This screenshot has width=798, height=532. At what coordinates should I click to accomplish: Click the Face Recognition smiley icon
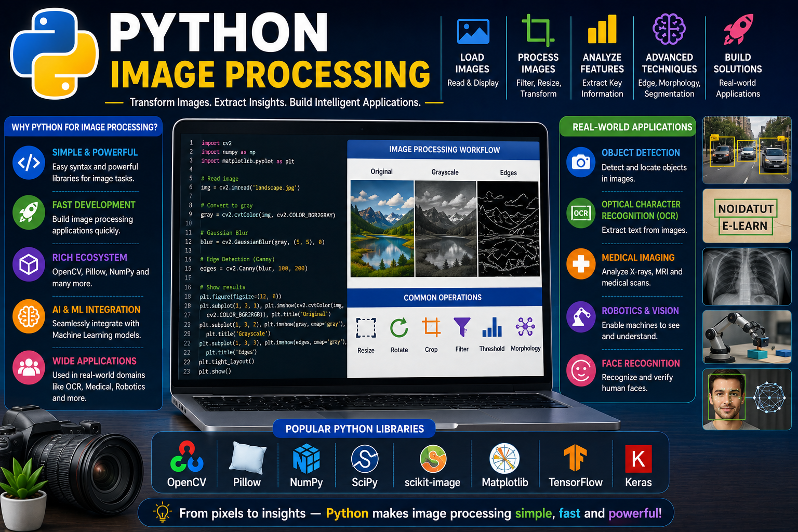[x=581, y=370]
